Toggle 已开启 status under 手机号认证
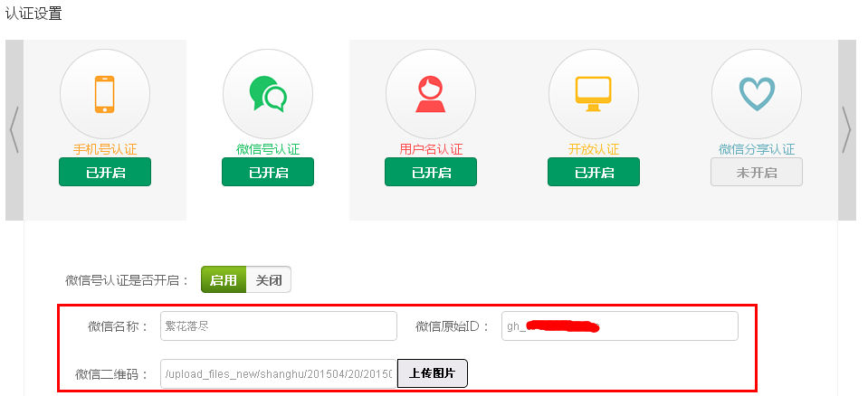 tap(105, 172)
